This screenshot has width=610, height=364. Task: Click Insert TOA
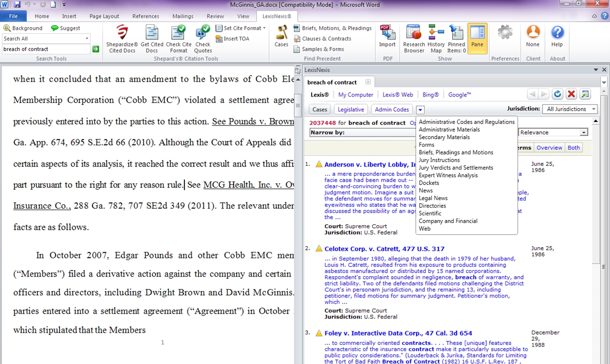coord(232,38)
